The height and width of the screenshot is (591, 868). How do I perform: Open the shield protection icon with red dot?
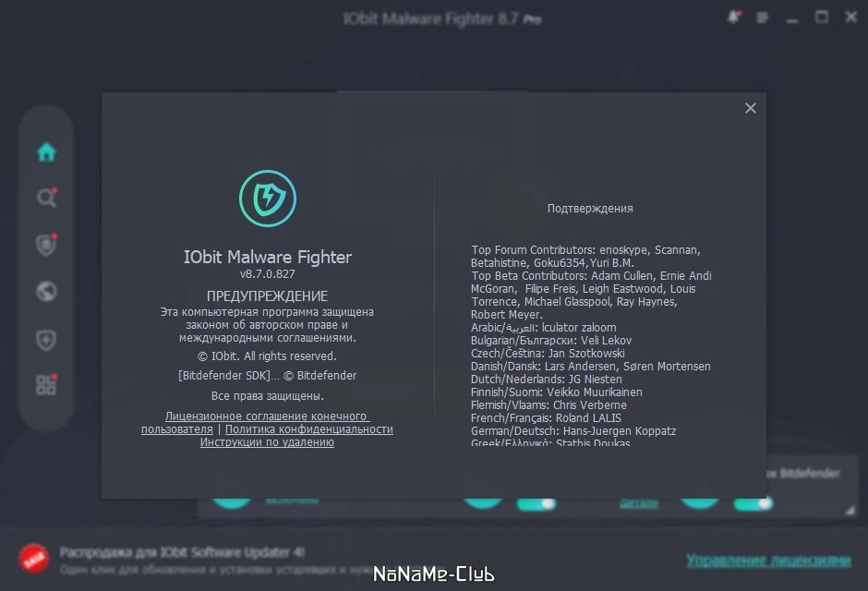click(x=46, y=245)
